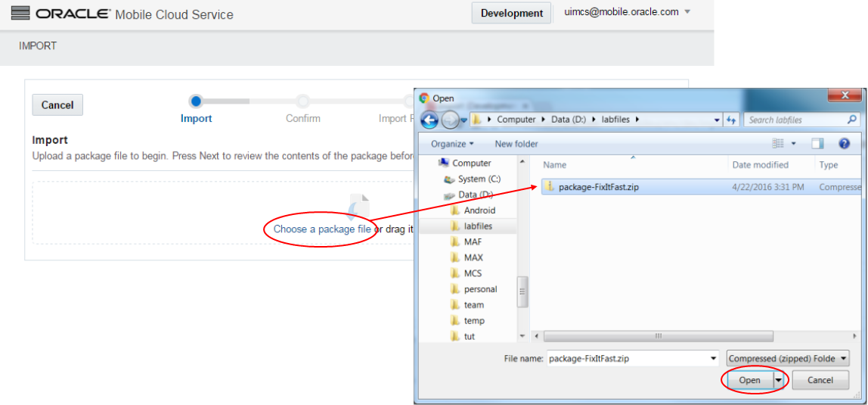Select Computer in the navigation tree
Screen dimensions: 868x405
point(464,163)
